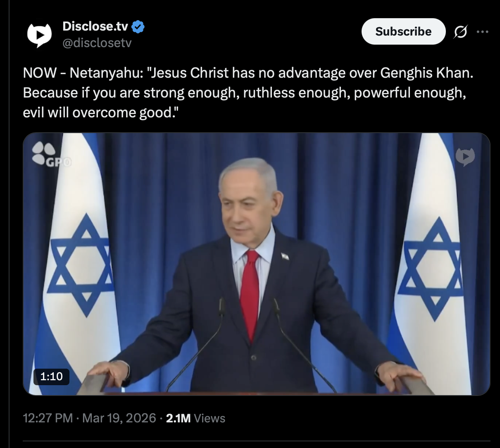Select the post text about Genghis Khan
Screen dimensions: 500x448
248,93
